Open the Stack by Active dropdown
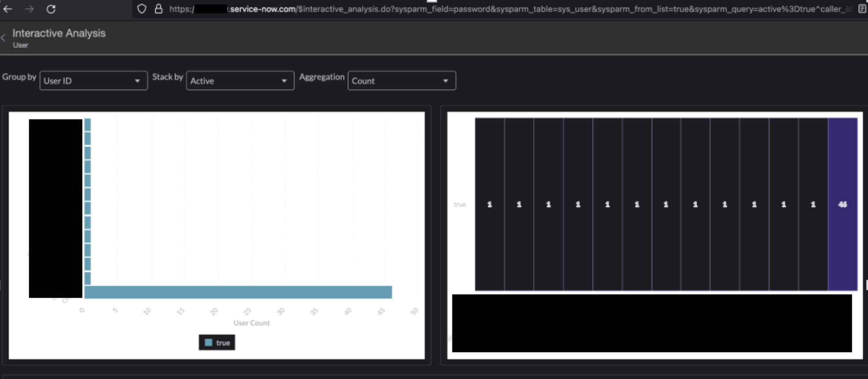 pyautogui.click(x=240, y=81)
